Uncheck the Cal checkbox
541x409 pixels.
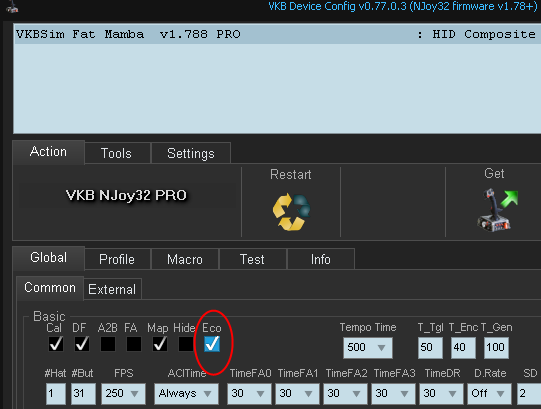pos(56,344)
